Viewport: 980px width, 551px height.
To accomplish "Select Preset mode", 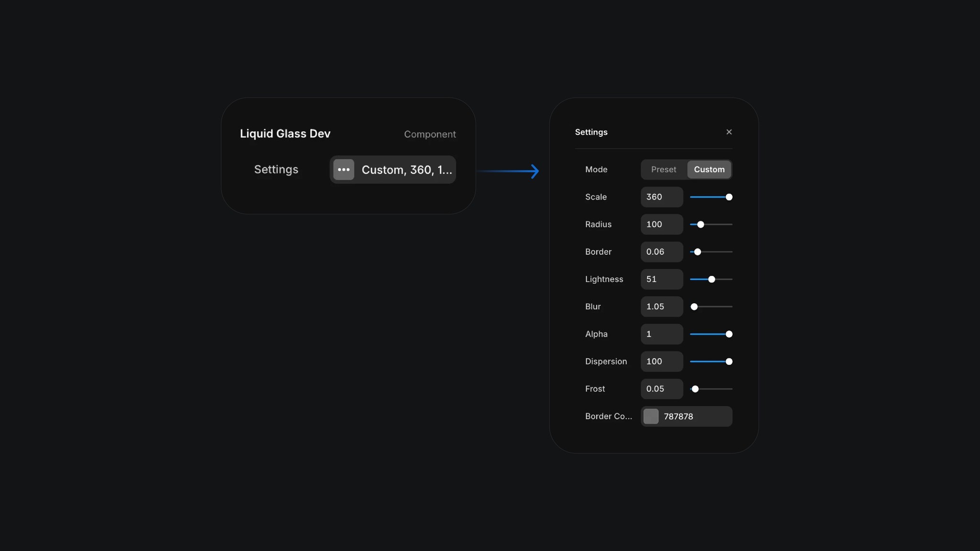I will pyautogui.click(x=663, y=169).
